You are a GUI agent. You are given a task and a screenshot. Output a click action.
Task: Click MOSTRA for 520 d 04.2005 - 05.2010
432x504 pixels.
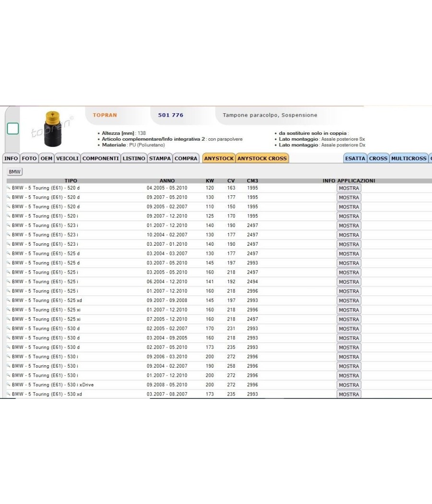click(349, 188)
